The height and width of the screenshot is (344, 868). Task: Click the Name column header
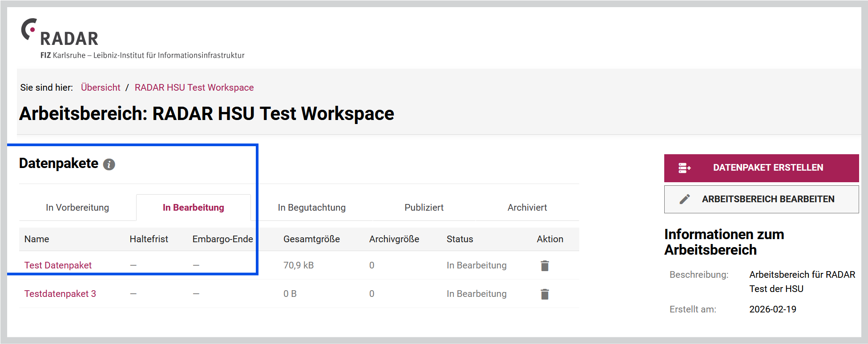pos(37,239)
